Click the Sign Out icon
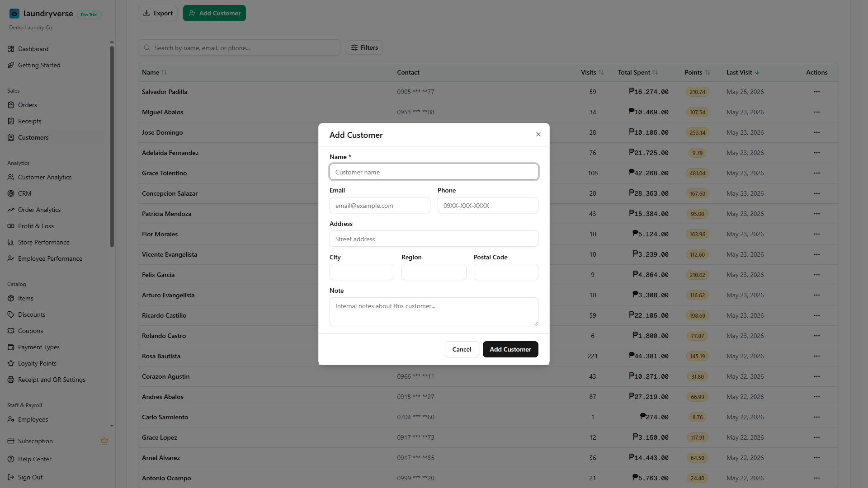 coord(11,477)
